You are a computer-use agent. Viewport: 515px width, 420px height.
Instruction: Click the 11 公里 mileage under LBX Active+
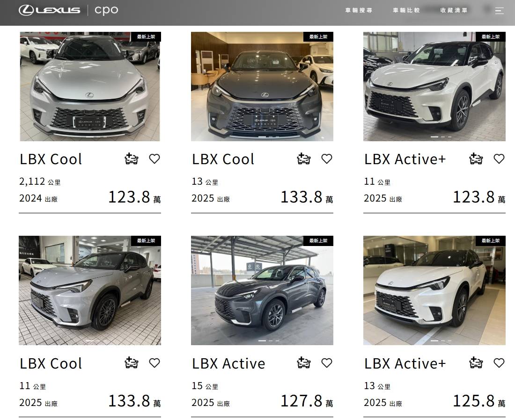[377, 181]
